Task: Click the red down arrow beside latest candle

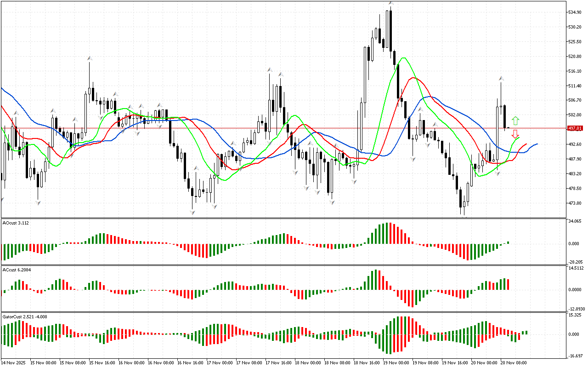Action: point(515,134)
